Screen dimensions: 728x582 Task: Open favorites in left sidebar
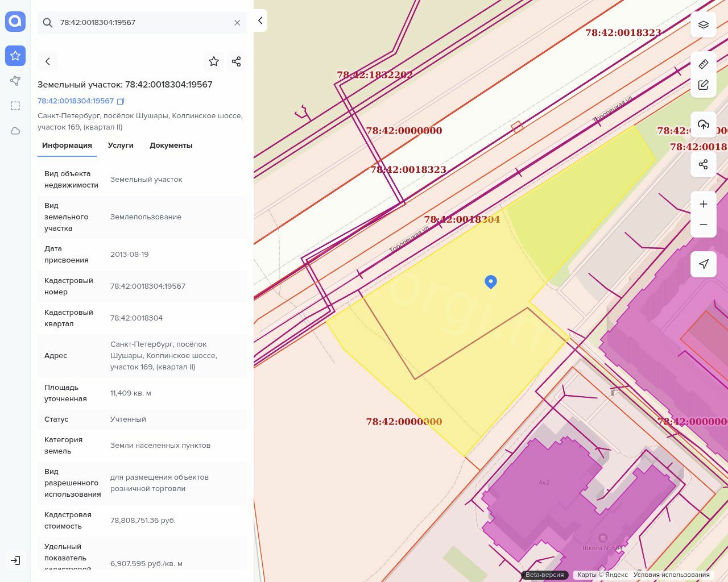pyautogui.click(x=15, y=56)
